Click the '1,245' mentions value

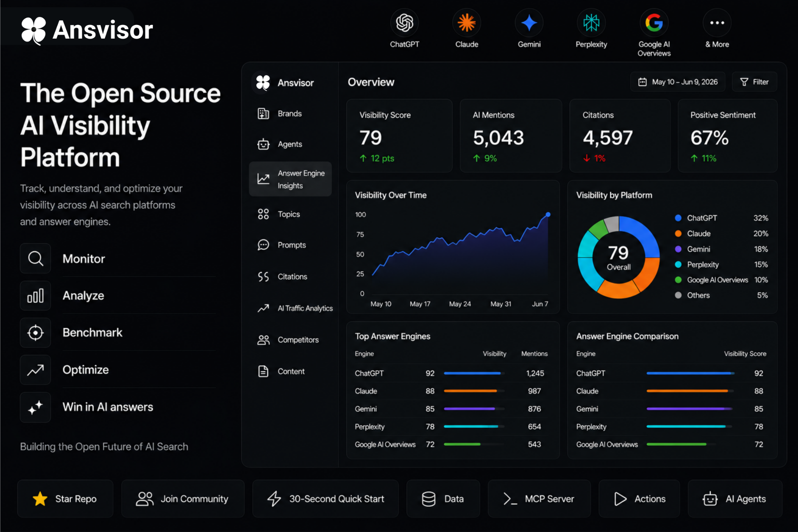click(535, 373)
